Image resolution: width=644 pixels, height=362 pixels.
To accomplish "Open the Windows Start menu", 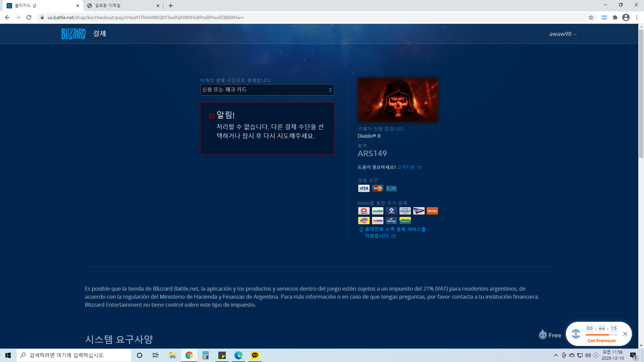I will pyautogui.click(x=8, y=355).
